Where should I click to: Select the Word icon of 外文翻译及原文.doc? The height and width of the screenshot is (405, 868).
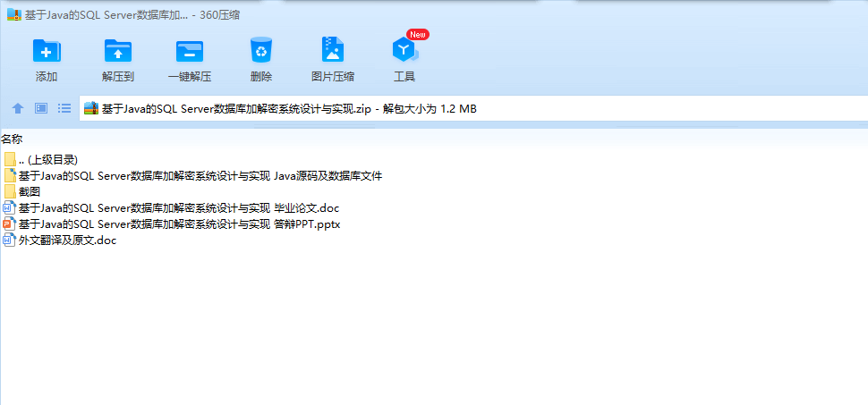pyautogui.click(x=10, y=240)
